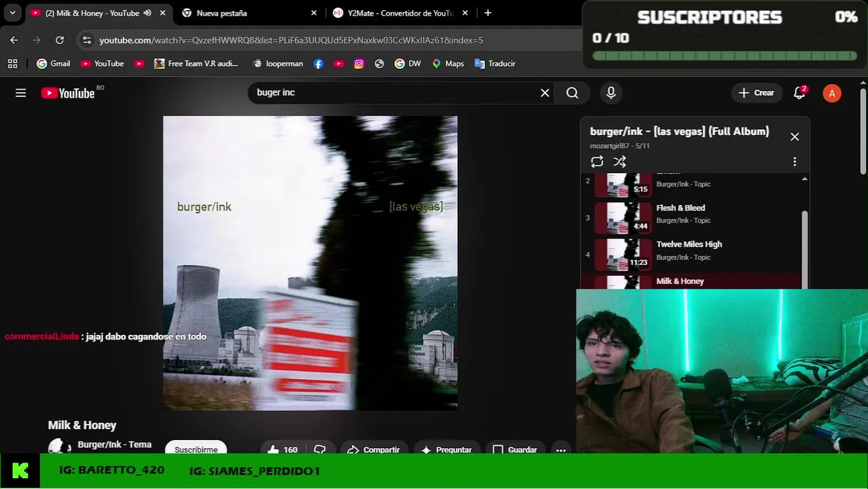Image resolution: width=868 pixels, height=489 pixels.
Task: Open the YouTube guide hamburger menu
Action: pyautogui.click(x=21, y=93)
